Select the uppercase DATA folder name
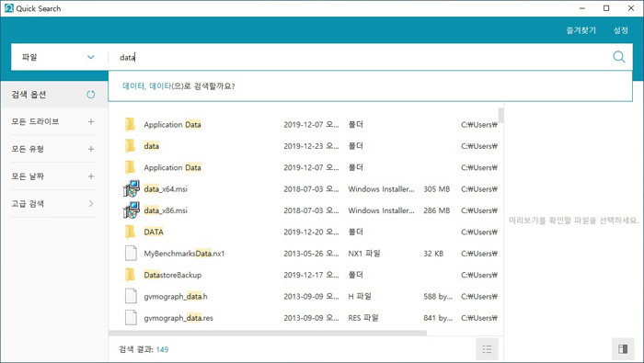 (154, 232)
